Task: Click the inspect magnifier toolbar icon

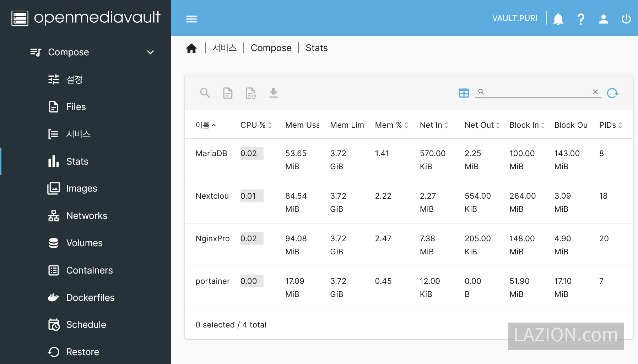Action: (x=205, y=93)
